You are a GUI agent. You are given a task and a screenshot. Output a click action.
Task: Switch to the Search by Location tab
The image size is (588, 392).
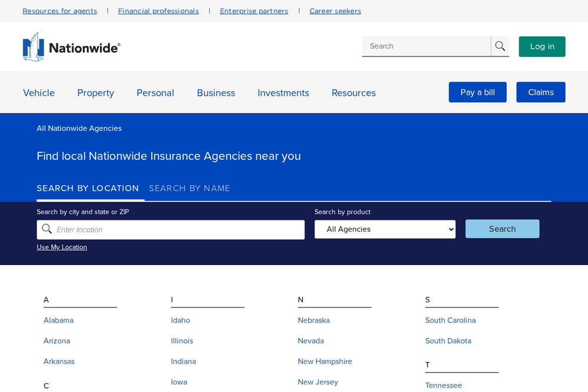click(x=88, y=188)
